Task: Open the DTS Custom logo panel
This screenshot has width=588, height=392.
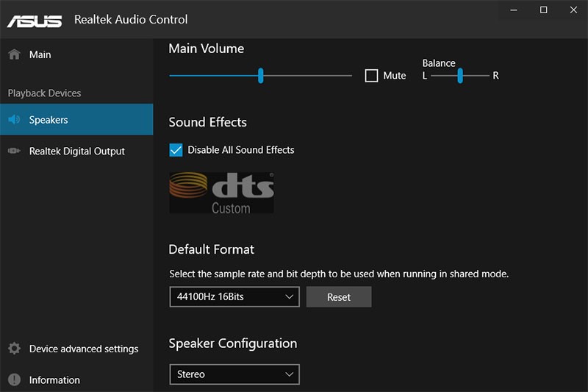Action: 221,193
